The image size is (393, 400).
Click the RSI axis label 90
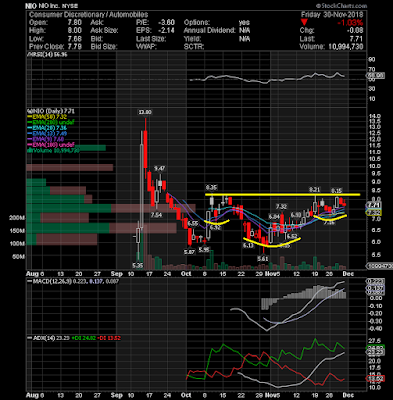tap(372, 59)
